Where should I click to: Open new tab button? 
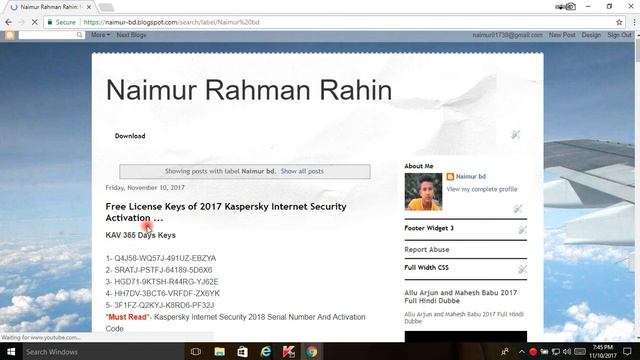[106, 7]
